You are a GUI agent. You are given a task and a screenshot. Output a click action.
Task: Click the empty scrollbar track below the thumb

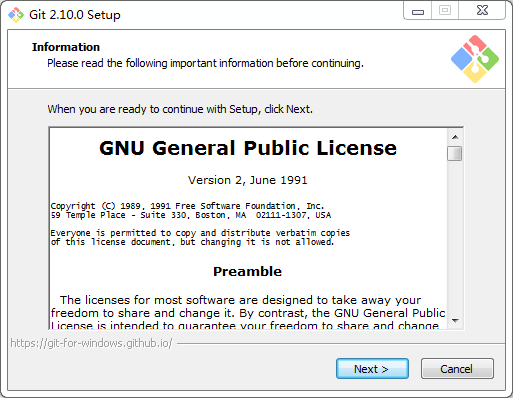[x=455, y=237]
